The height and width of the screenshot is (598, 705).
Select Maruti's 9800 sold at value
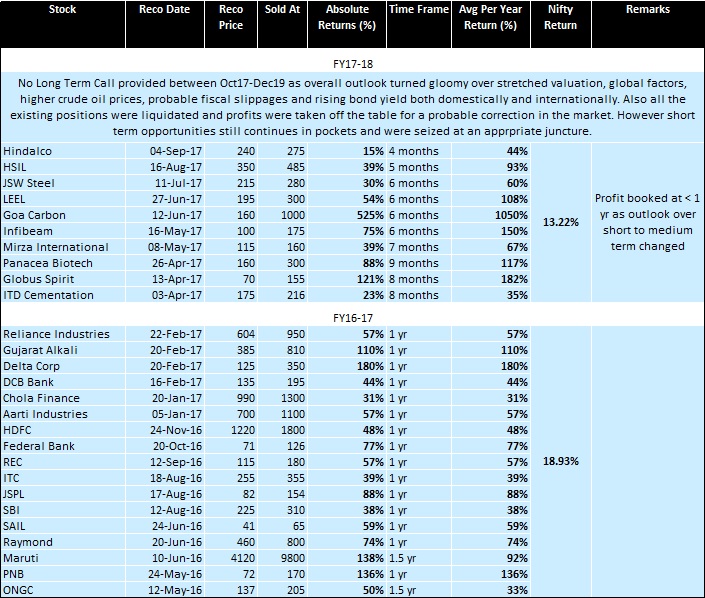(x=293, y=558)
